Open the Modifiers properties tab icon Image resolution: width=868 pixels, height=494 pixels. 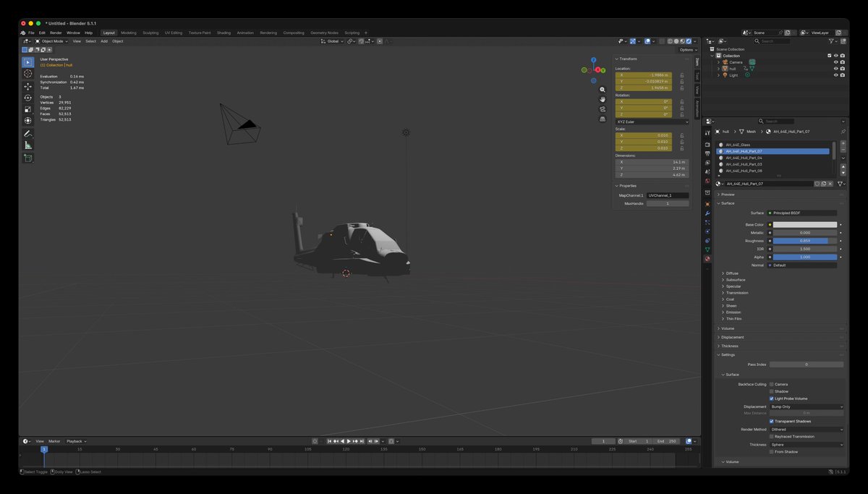[x=707, y=213]
